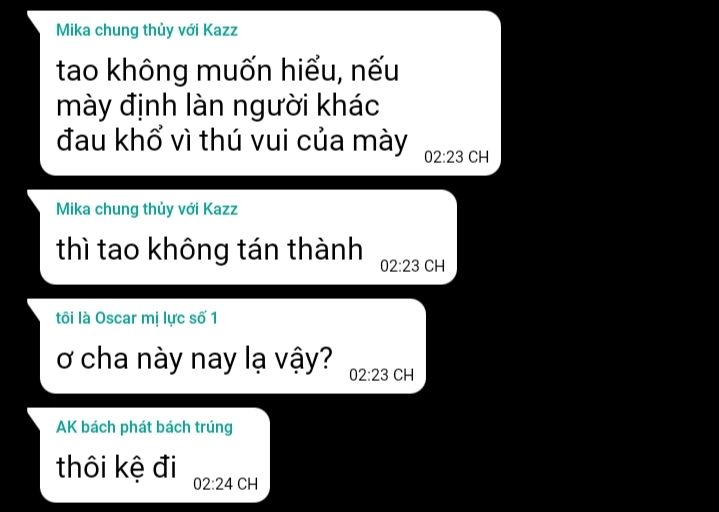Tap sender name "tôi là Oscar mị lực số 1"
The image size is (719, 512).
click(136, 318)
